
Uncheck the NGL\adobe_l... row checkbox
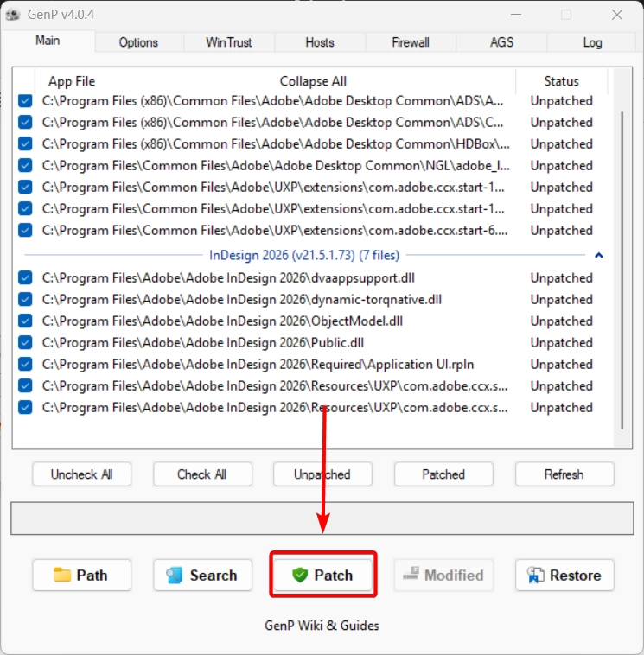point(25,165)
